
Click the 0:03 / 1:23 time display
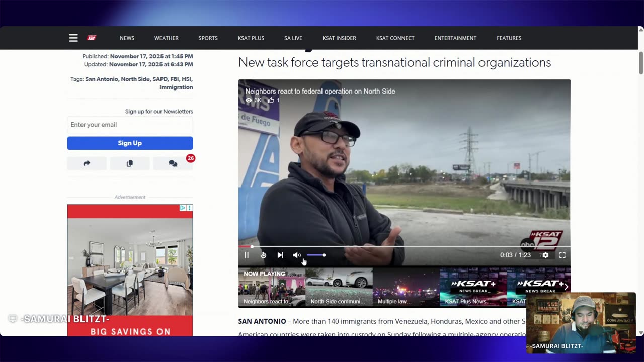(515, 255)
